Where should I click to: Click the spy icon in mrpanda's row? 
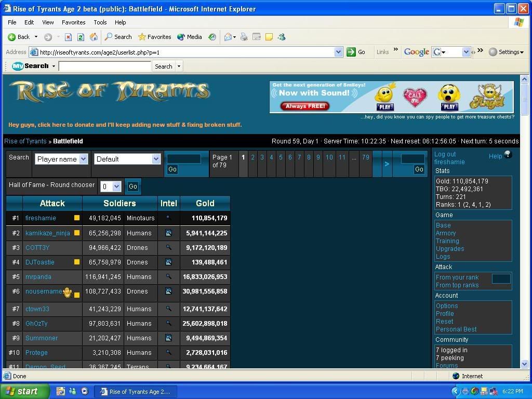click(x=169, y=276)
